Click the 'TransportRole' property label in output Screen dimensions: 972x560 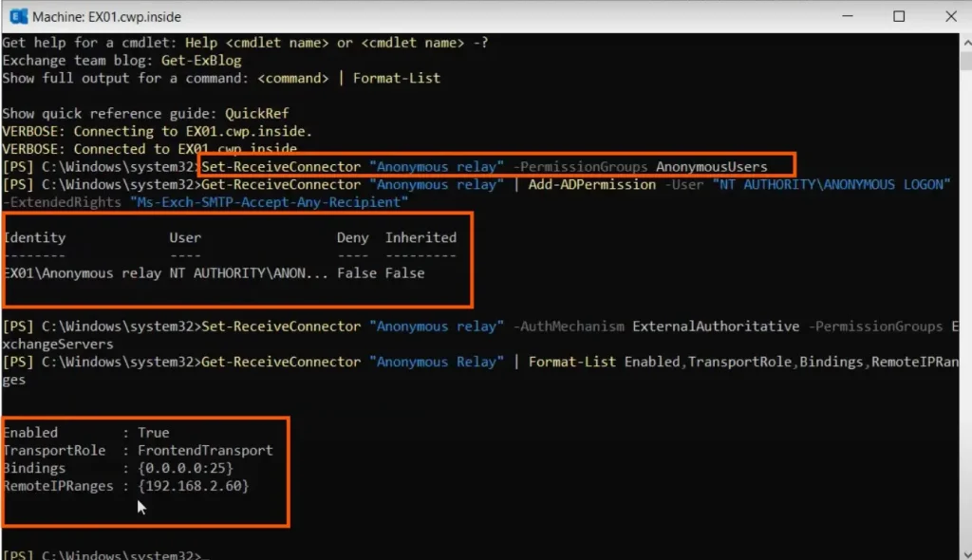(54, 450)
